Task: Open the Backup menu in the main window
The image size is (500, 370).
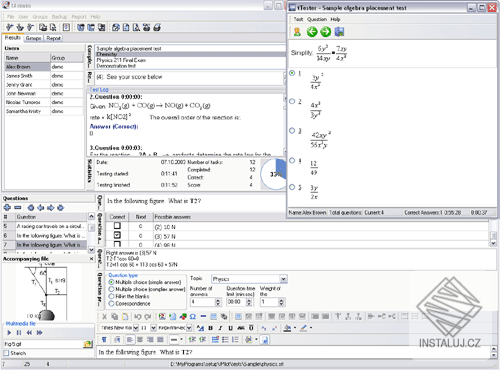Action: [x=59, y=17]
